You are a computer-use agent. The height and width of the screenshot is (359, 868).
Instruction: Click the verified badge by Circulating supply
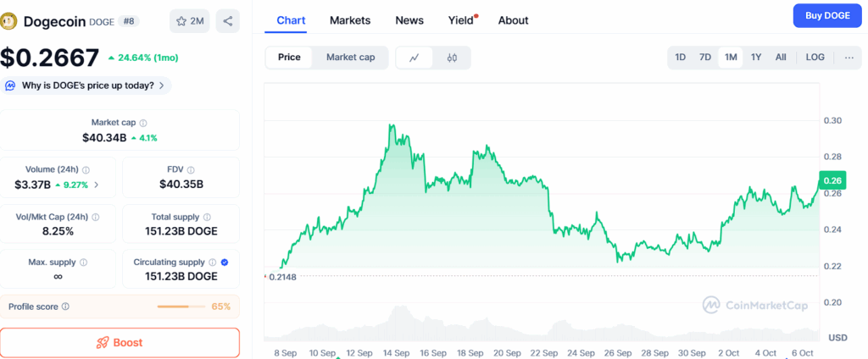pos(223,262)
